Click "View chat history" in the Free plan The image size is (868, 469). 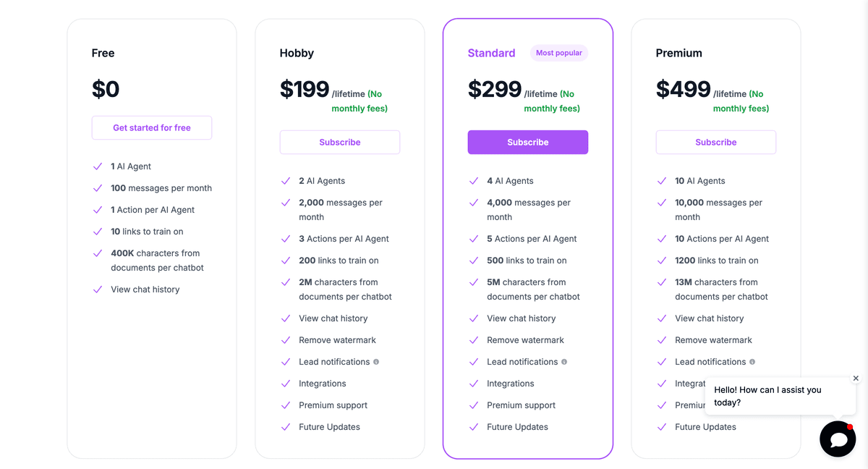pyautogui.click(x=145, y=289)
